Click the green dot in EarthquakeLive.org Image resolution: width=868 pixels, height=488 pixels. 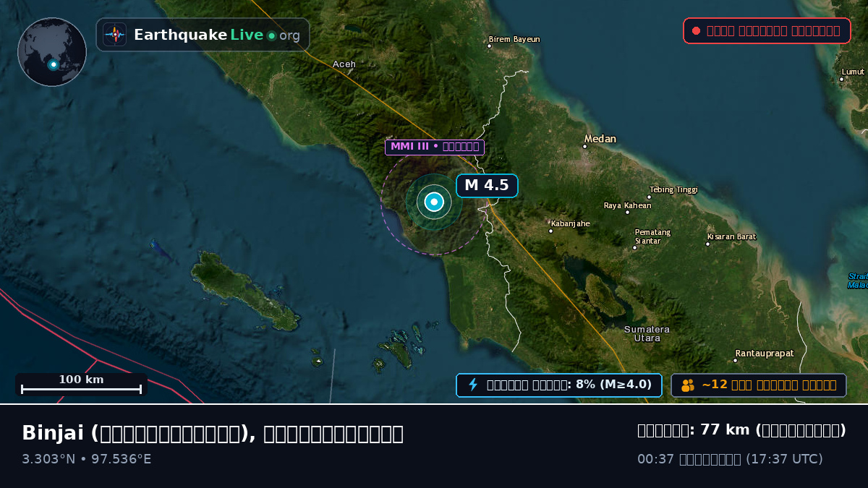tap(271, 35)
